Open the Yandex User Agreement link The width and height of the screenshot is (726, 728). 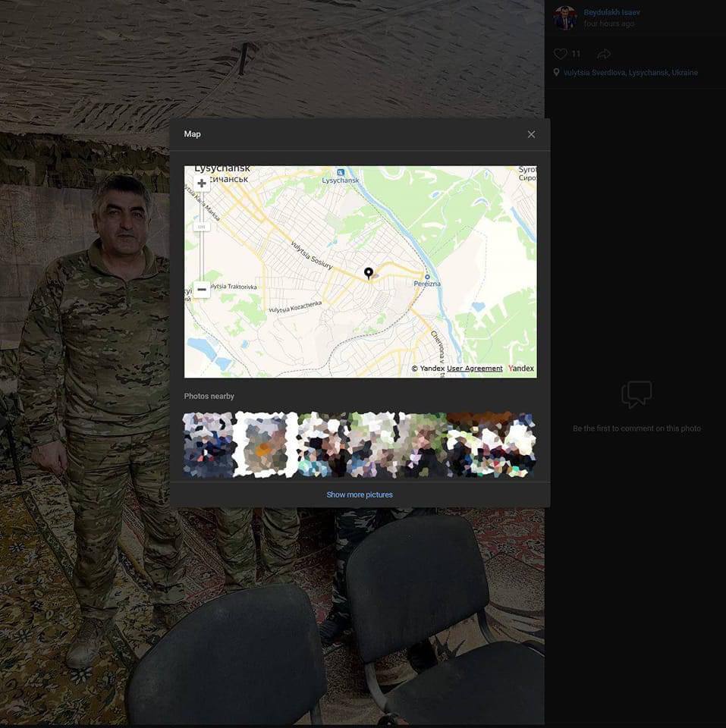point(474,369)
